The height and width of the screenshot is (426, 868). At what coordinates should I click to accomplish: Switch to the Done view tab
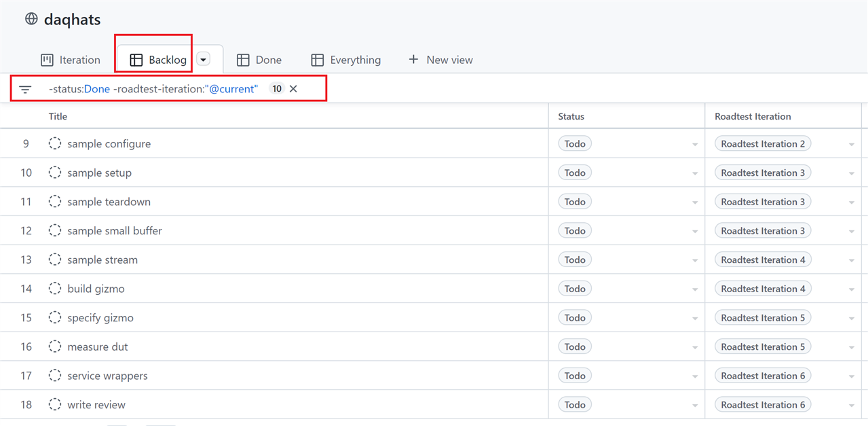pyautogui.click(x=259, y=60)
